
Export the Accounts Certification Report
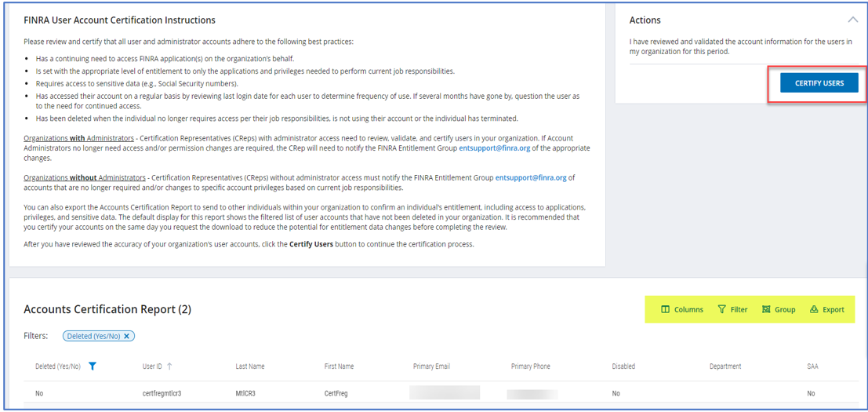[x=826, y=309]
